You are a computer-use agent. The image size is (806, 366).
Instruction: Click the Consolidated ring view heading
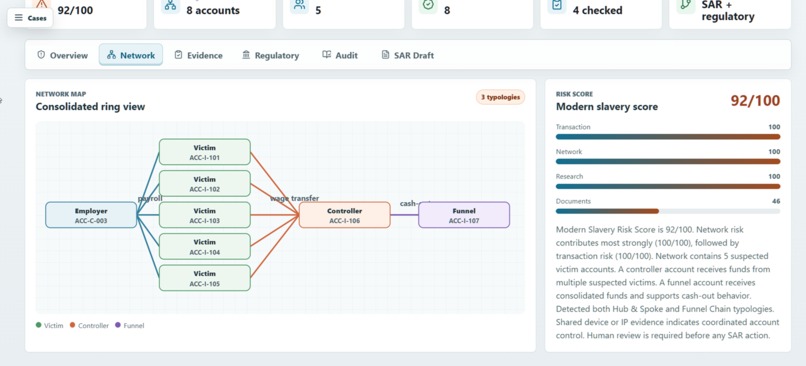(x=90, y=107)
